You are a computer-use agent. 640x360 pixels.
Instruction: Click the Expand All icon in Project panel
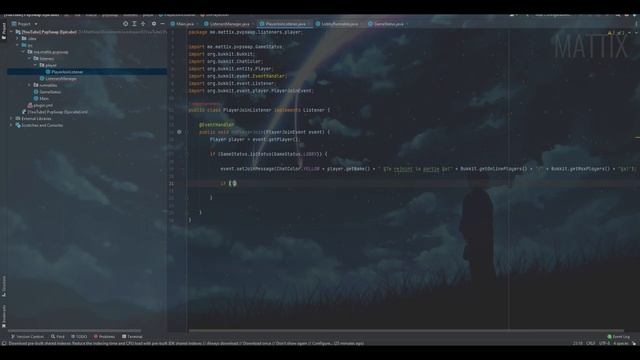tap(134, 24)
